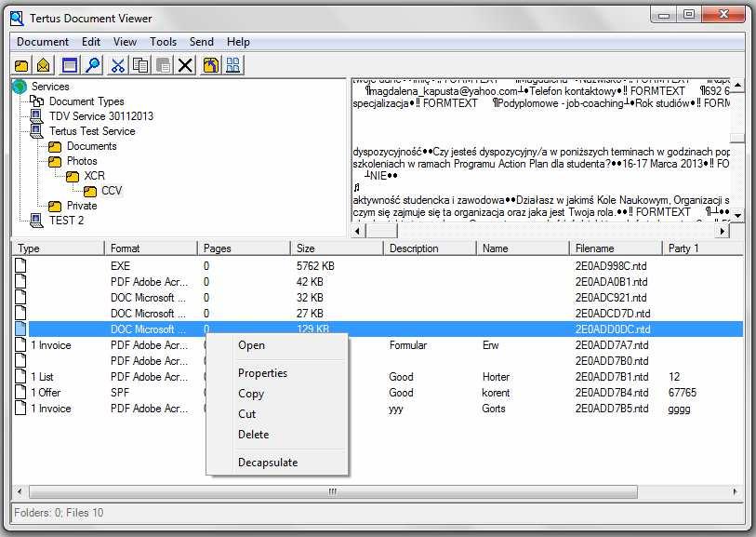The width and height of the screenshot is (756, 537).
Task: Click the Services globe icon
Action: [20, 87]
